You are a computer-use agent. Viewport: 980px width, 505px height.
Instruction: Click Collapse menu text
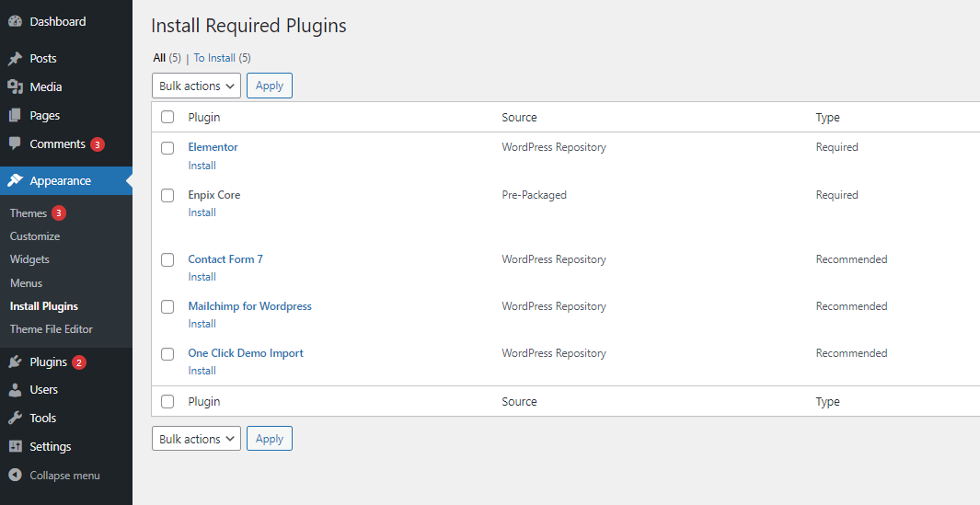coord(65,476)
